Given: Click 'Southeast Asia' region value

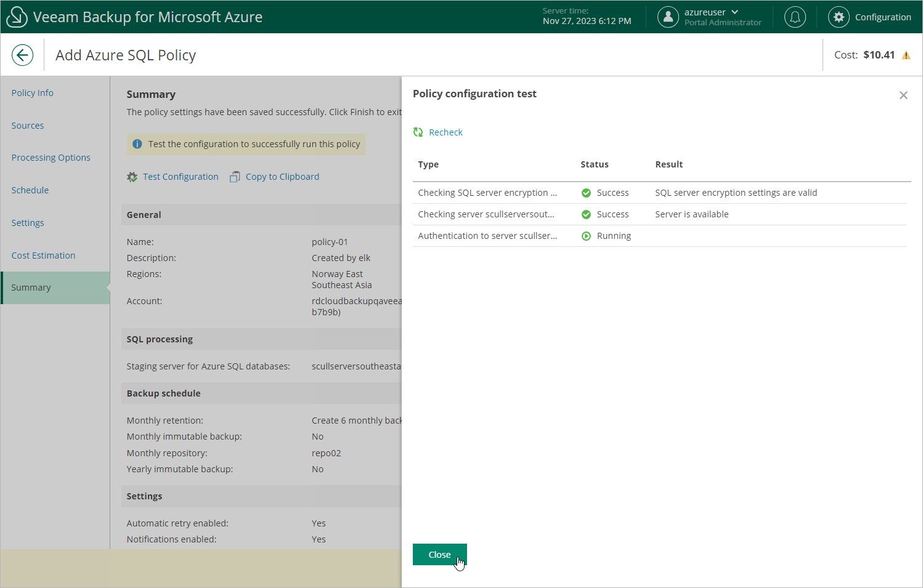Looking at the screenshot, I should pos(342,285).
